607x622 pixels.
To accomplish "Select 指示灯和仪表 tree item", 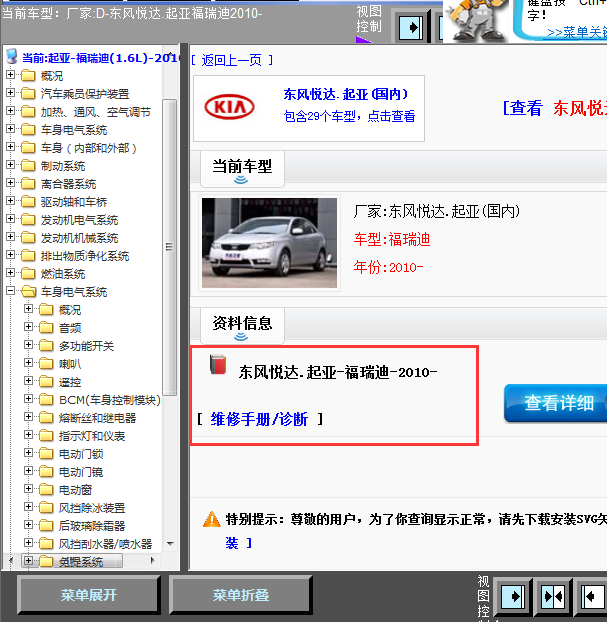I will 92,436.
